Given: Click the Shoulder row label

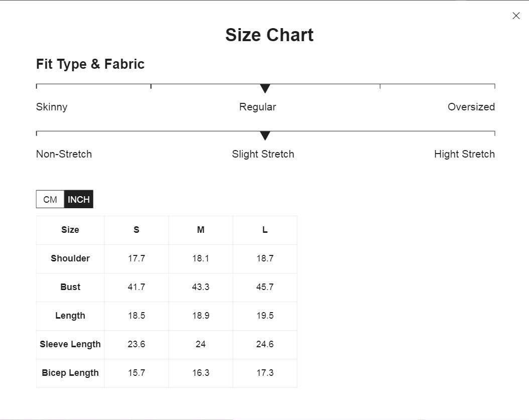Looking at the screenshot, I should (x=70, y=258).
